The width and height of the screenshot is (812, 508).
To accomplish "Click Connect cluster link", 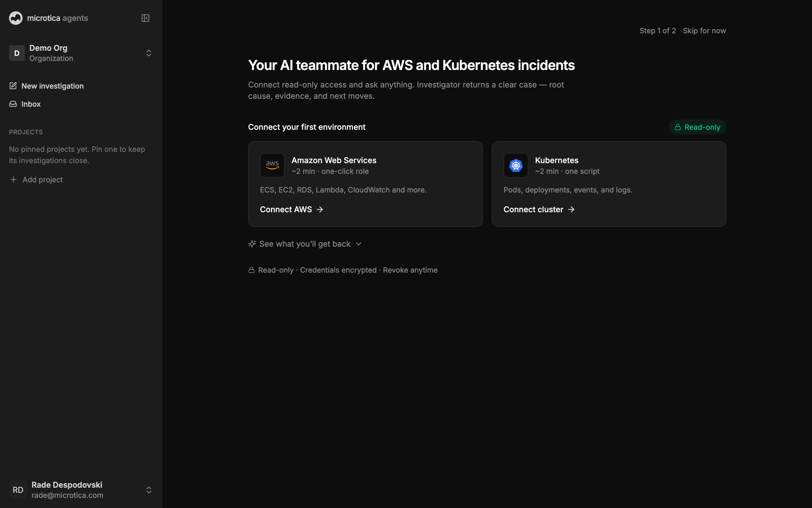I will (x=539, y=209).
